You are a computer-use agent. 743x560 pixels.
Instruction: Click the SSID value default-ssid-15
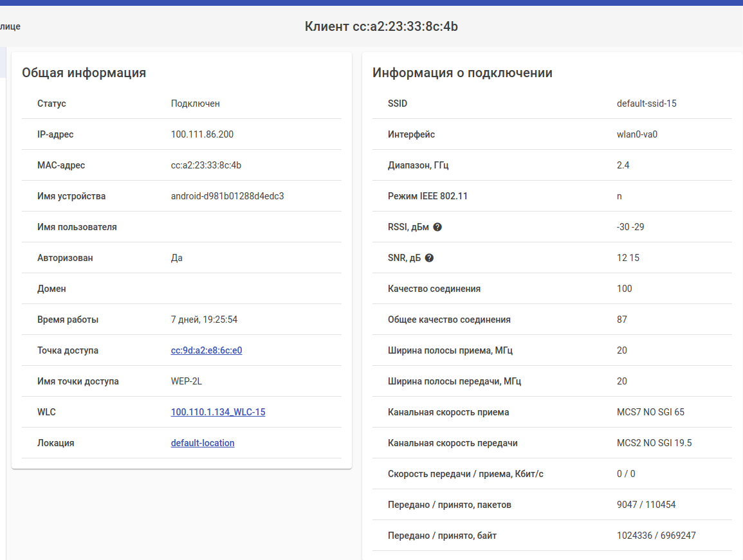[x=646, y=104]
